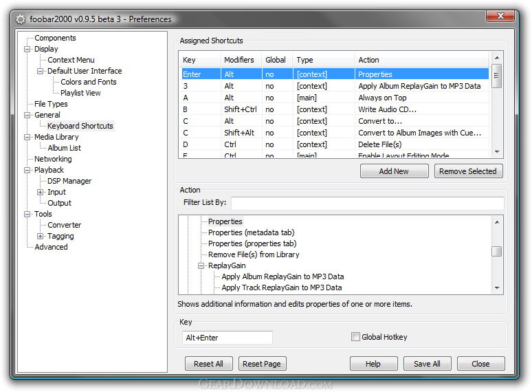This screenshot has height=392, width=532.
Task: Select the Output page
Action: click(x=59, y=203)
